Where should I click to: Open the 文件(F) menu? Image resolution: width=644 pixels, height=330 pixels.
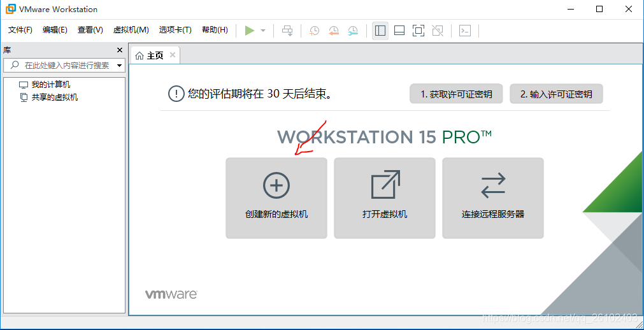[20, 30]
